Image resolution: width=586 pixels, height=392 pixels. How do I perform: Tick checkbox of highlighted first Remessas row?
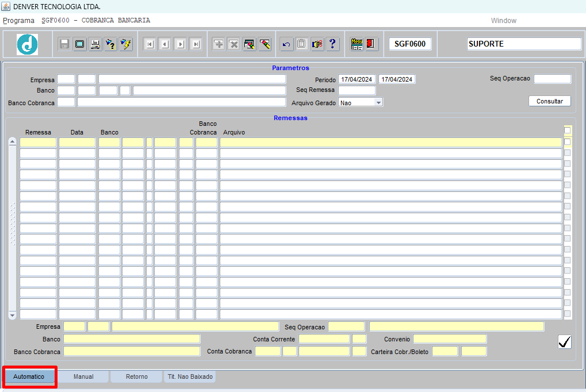click(x=568, y=142)
